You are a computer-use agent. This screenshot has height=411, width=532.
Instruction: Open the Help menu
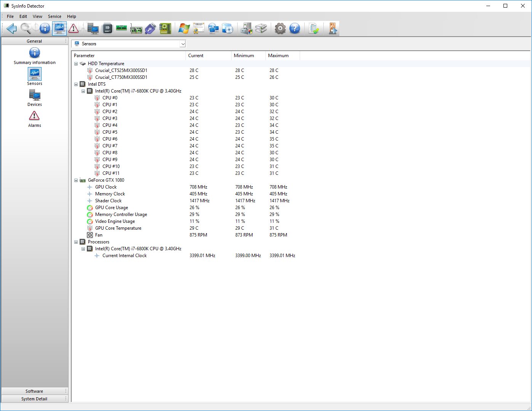(x=72, y=16)
